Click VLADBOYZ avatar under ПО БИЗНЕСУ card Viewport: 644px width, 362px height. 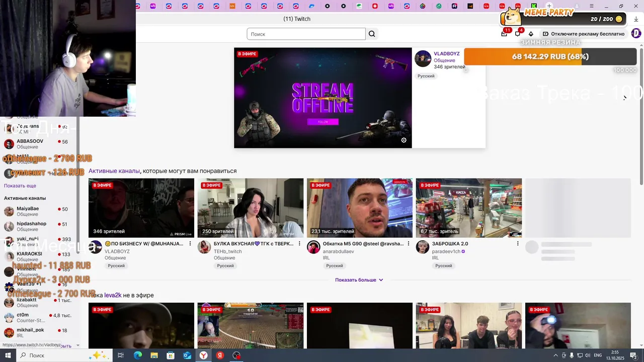pos(95,247)
